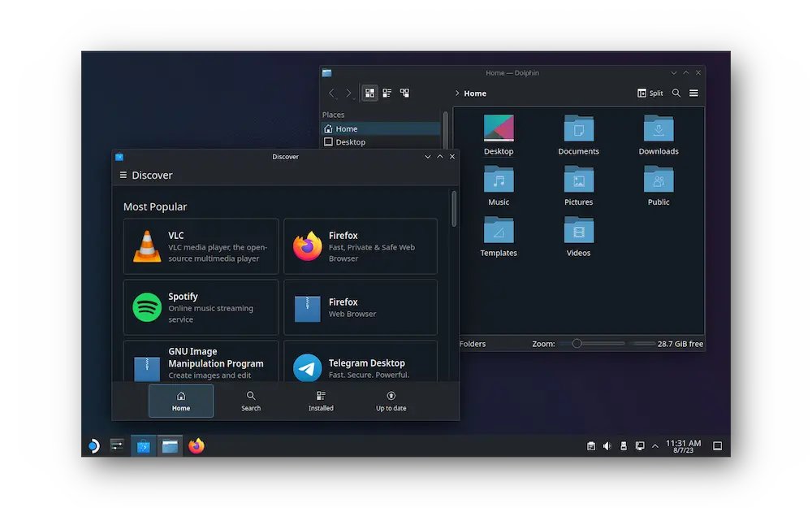Open the clipboard icon in the system tray
This screenshot has height=508, width=812.
pyautogui.click(x=591, y=445)
